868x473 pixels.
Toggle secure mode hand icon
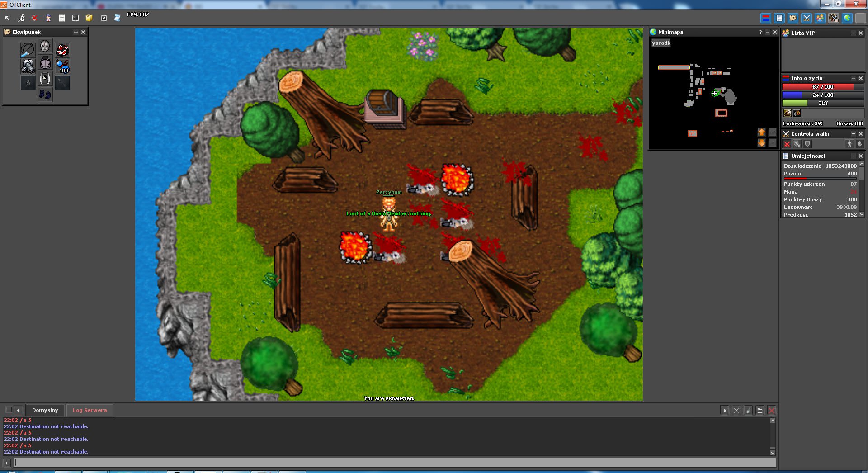(860, 144)
